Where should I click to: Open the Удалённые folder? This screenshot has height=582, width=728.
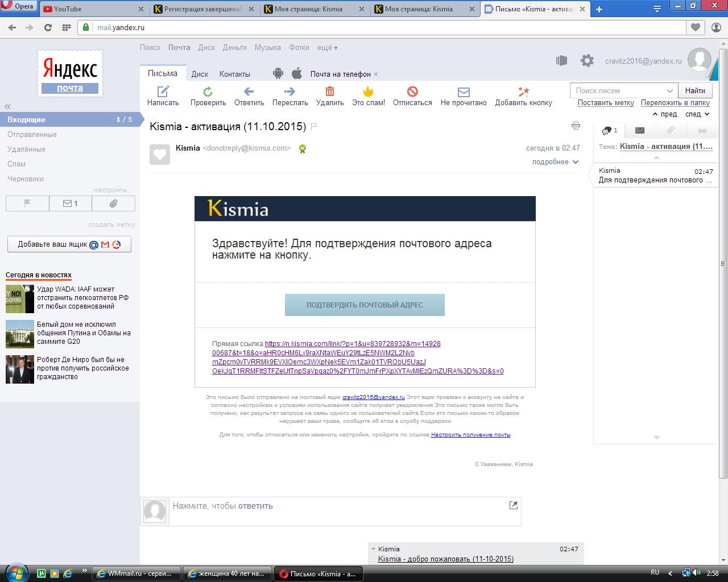(x=26, y=149)
